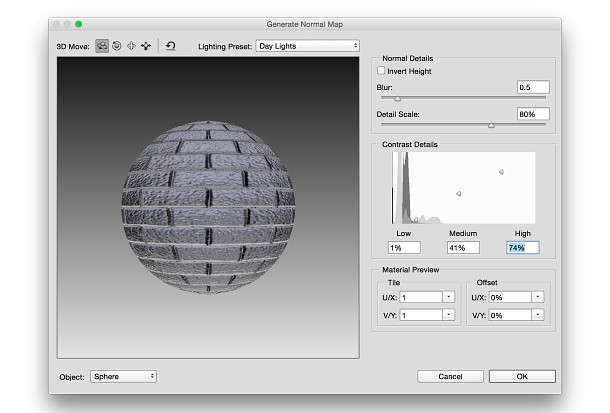
Task: Select the 3D rotate move tool
Action: (102, 46)
